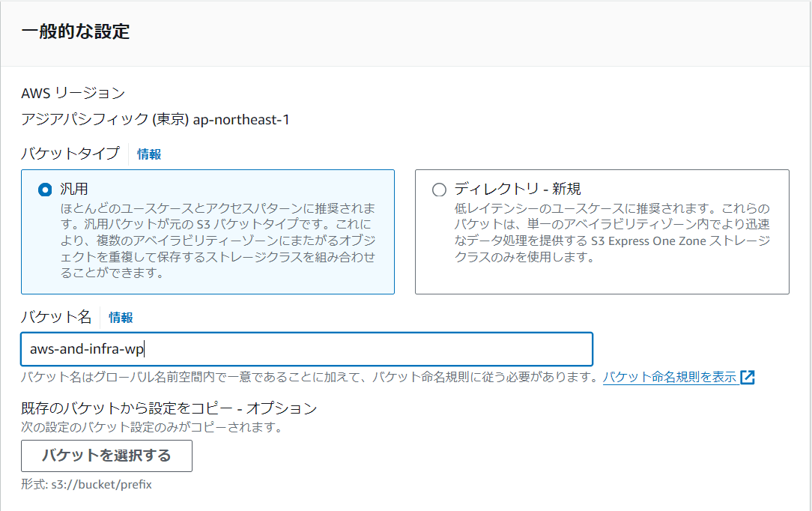Select the 汎用 bucket type radio button
The height and width of the screenshot is (511, 812).
click(x=45, y=190)
